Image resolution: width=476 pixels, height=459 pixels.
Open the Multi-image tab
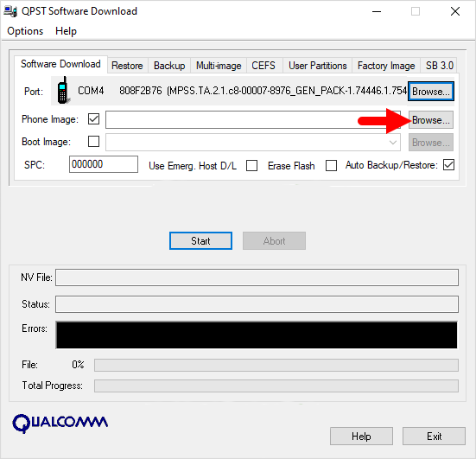point(219,66)
